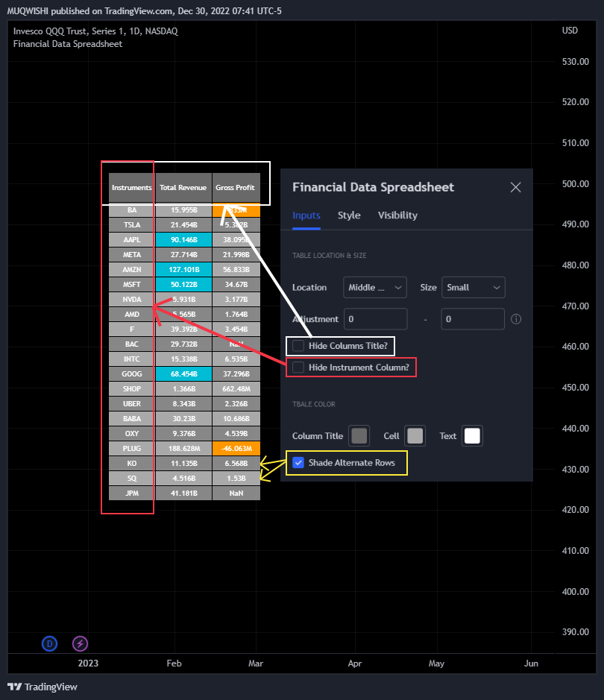Uncheck Shade Alternate Rows

[x=298, y=462]
